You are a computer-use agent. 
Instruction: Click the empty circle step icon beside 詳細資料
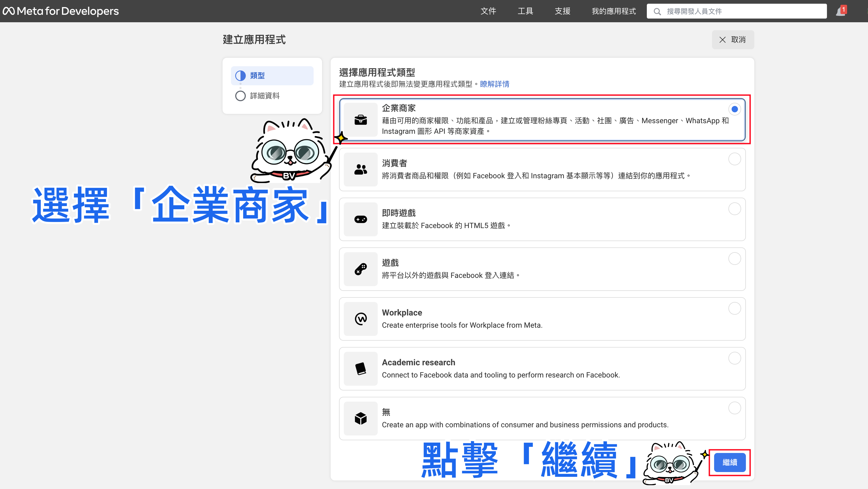point(240,96)
